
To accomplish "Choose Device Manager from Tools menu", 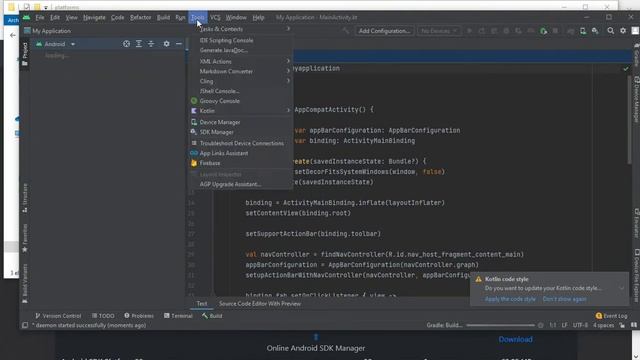I will (x=241, y=122).
